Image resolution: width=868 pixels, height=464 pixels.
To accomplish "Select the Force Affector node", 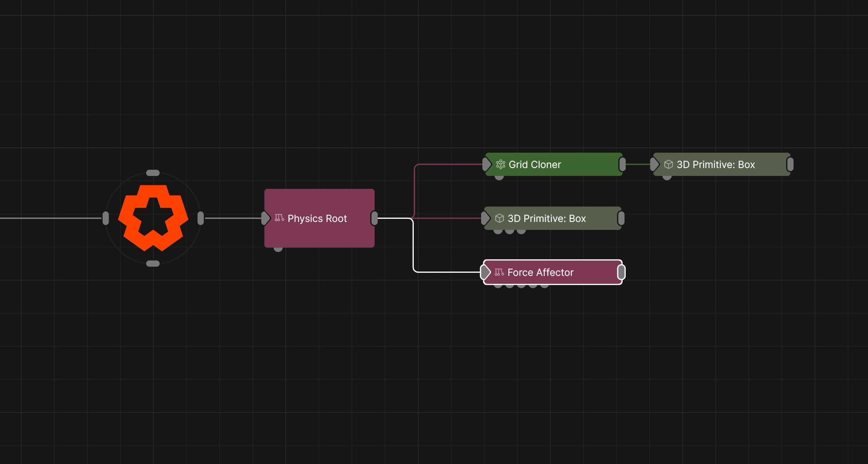I will click(x=553, y=272).
